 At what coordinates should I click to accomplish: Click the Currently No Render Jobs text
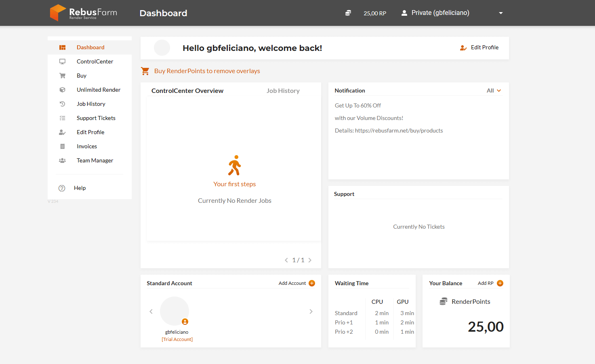coord(235,201)
